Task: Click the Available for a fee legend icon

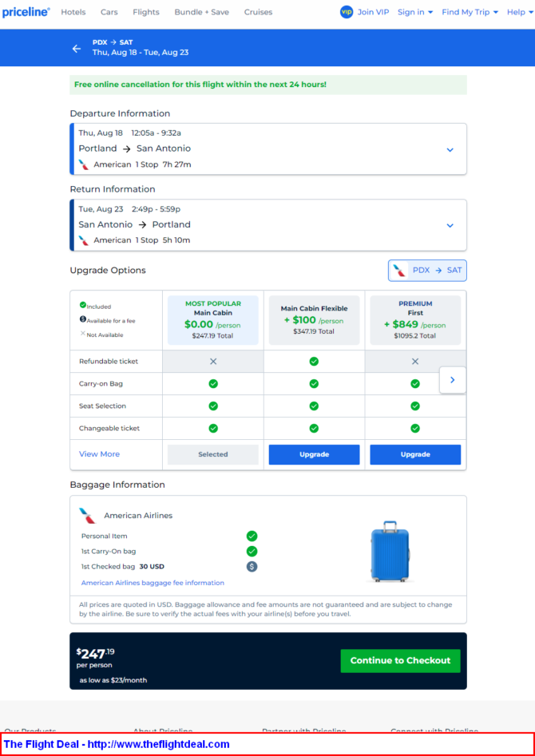Action: click(83, 319)
